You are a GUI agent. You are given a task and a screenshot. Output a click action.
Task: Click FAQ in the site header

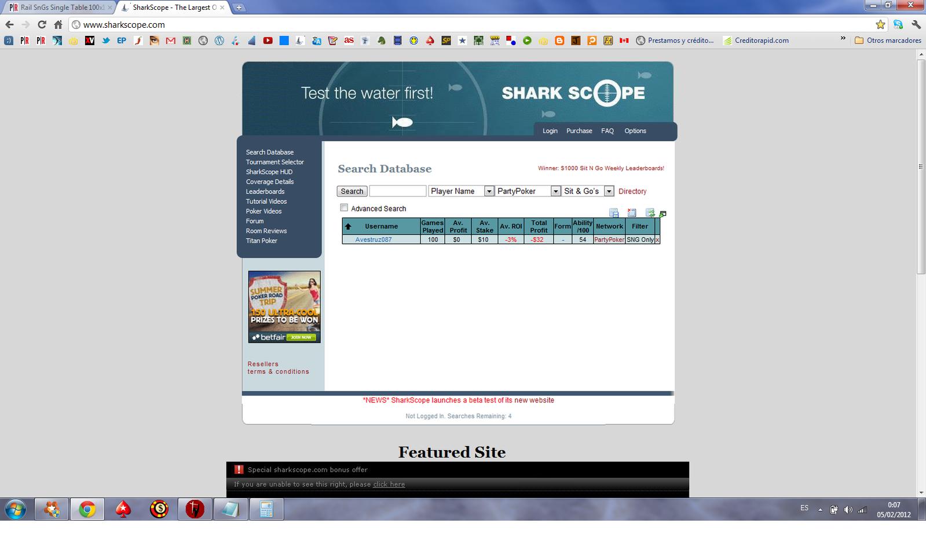(x=607, y=131)
